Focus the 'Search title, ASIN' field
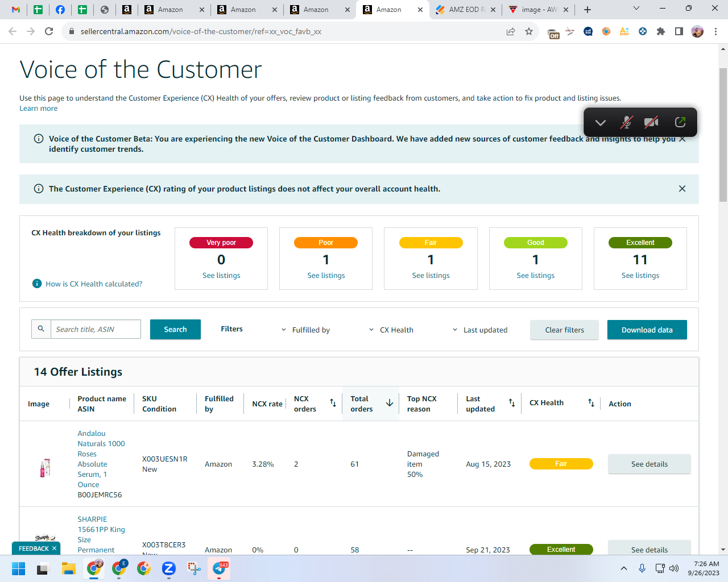 click(96, 329)
